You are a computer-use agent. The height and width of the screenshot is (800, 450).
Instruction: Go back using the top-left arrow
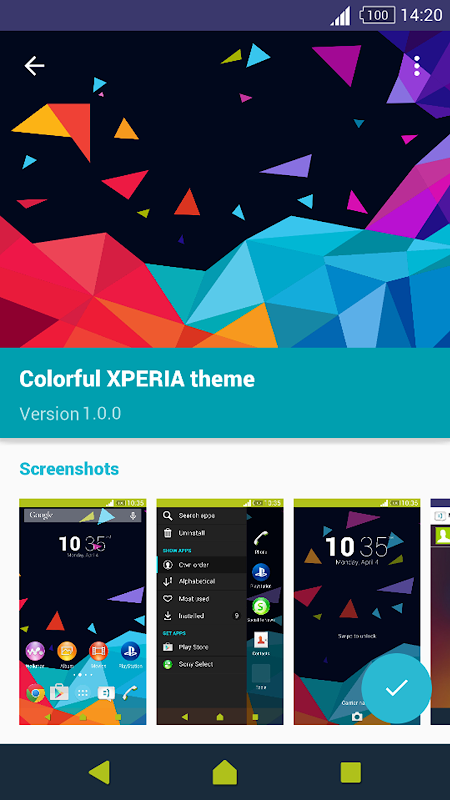34,66
